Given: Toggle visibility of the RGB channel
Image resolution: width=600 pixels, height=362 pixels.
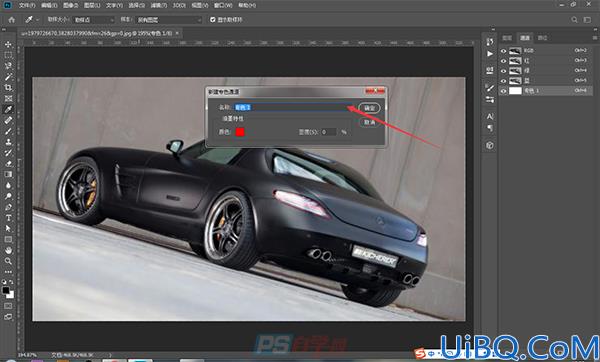Looking at the screenshot, I should [503, 51].
